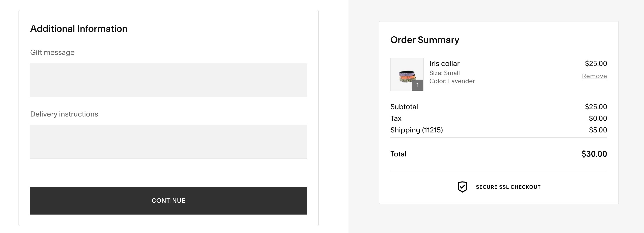This screenshot has width=644, height=233.
Task: Click the Color: Lavender detail text
Action: pos(452,81)
